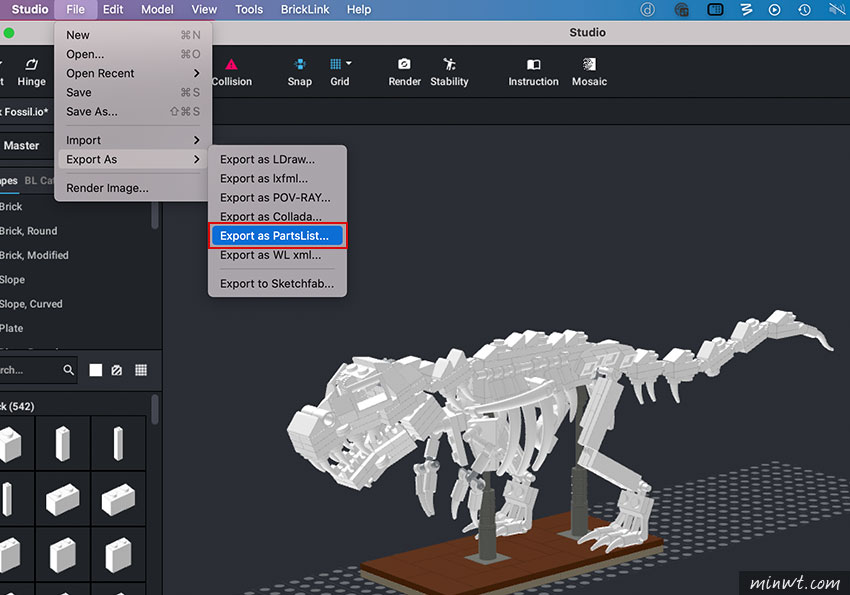Open the Mosaic tool
This screenshot has height=595, width=850.
click(x=589, y=64)
